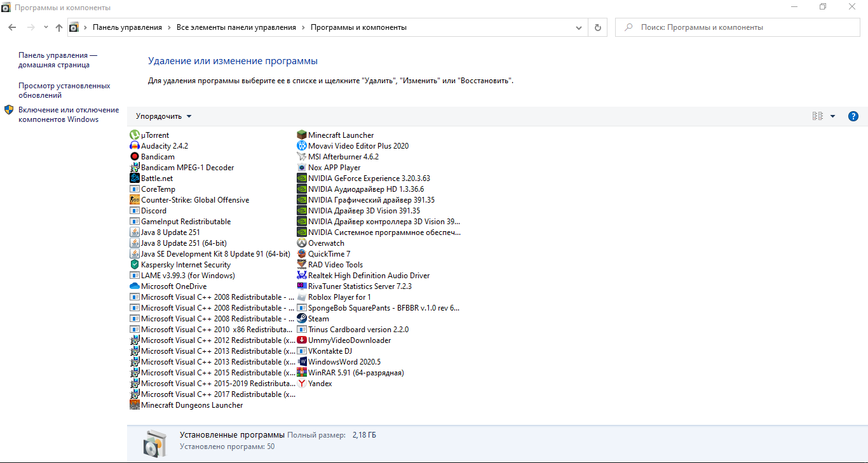The width and height of the screenshot is (868, 463).
Task: Select GameInput Redistributable entry
Action: [180, 221]
